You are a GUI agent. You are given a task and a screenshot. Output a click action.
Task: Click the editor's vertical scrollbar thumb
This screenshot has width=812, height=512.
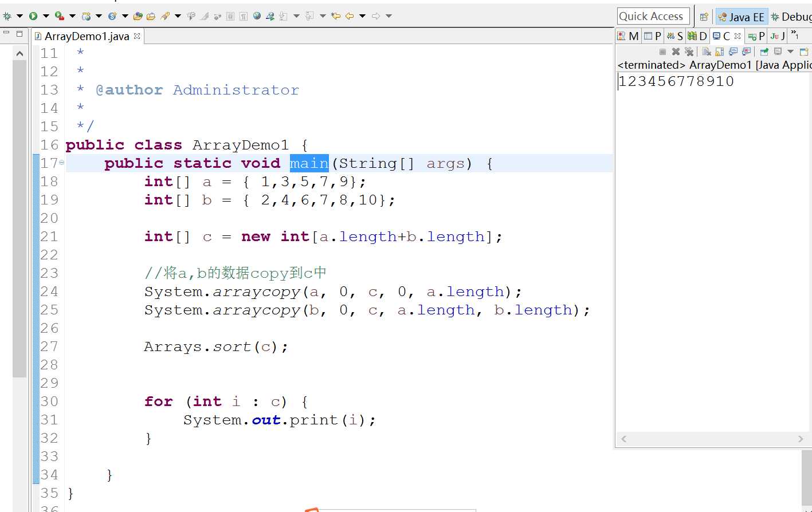(19, 218)
